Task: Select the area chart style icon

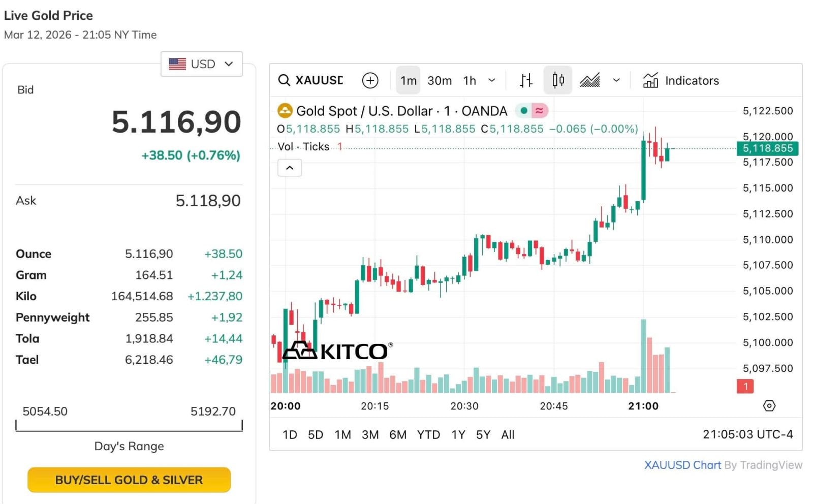Action: [589, 80]
